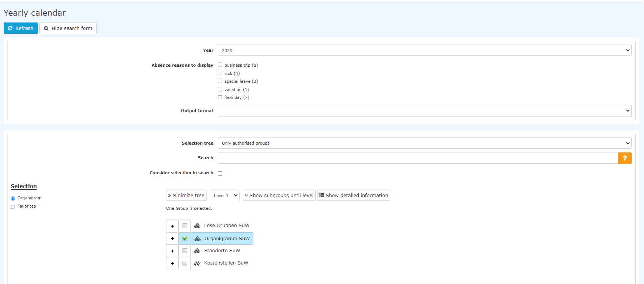The image size is (644, 284).
Task: Open the Year dropdown showing 2023
Action: (x=424, y=50)
